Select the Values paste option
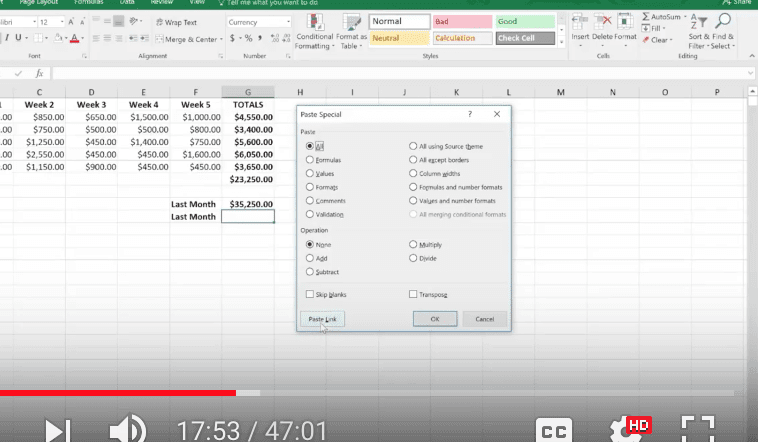 click(310, 173)
